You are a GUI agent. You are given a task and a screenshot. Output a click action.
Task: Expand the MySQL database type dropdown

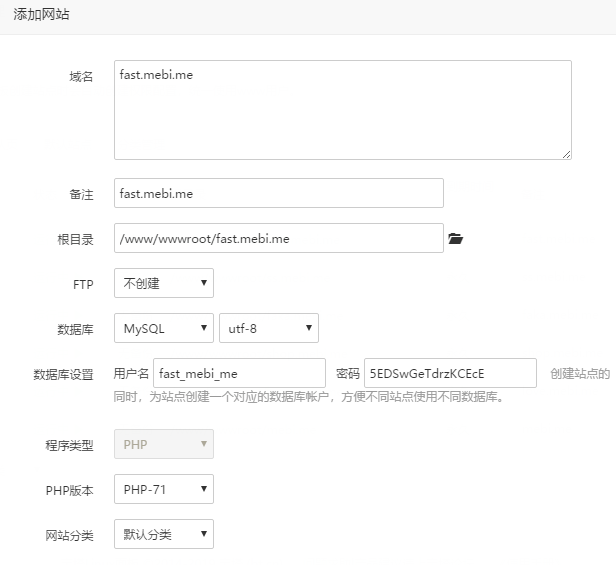coord(164,328)
